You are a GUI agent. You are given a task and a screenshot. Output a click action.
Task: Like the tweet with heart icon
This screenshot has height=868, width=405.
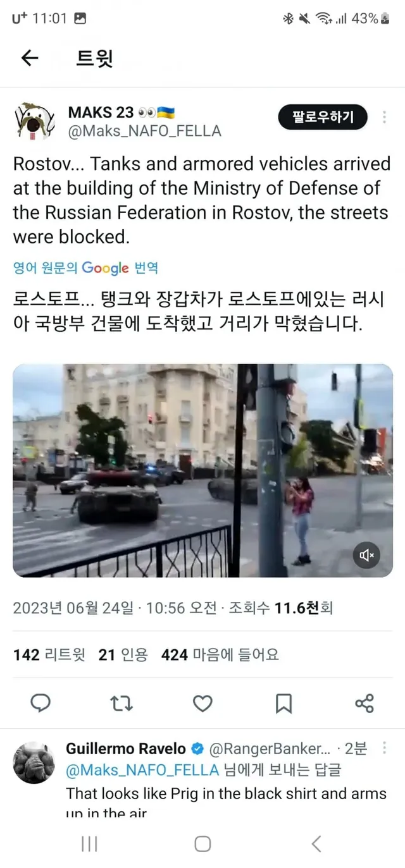click(202, 703)
